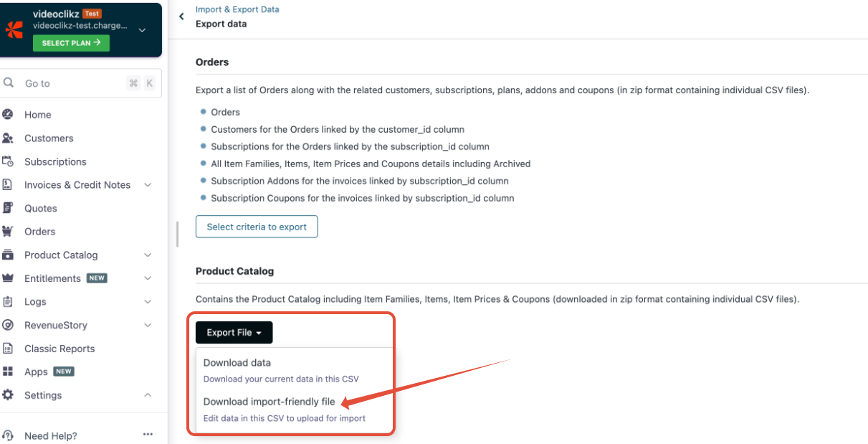Click the Home sidebar icon

coord(8,115)
